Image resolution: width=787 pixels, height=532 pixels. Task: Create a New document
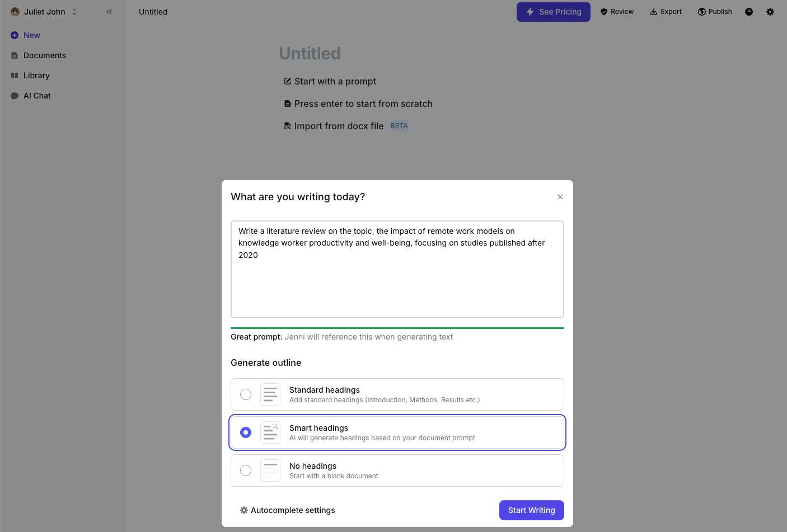tap(25, 35)
